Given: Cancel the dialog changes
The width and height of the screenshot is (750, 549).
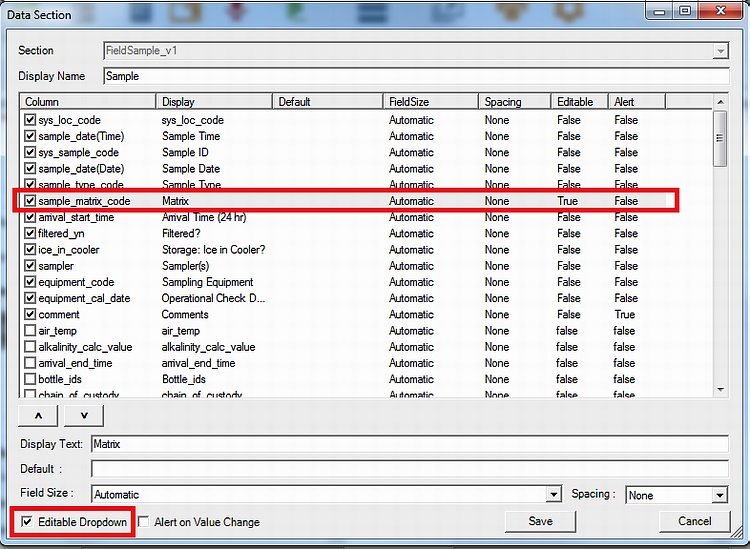Looking at the screenshot, I should click(x=694, y=521).
